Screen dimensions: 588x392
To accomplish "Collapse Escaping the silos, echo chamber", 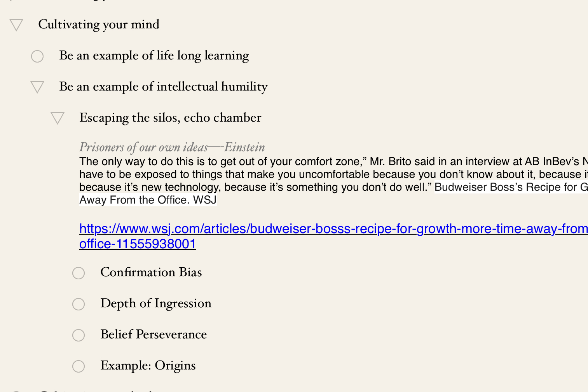I will click(x=58, y=118).
